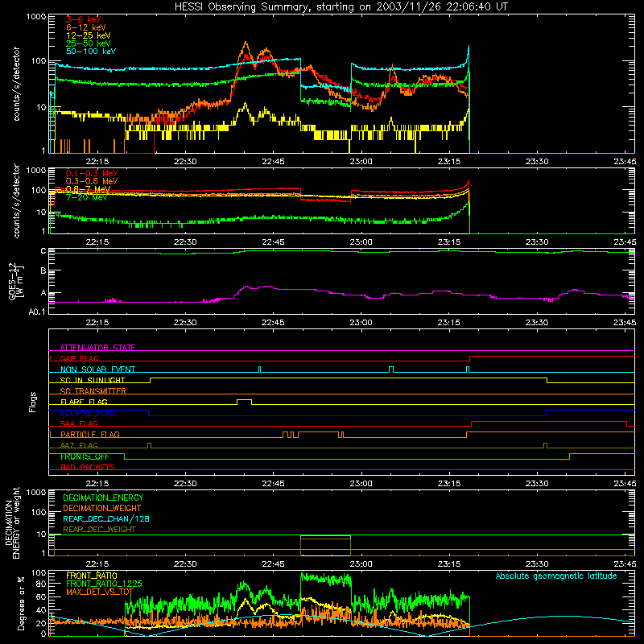This screenshot has width=644, height=644.
Task: Select the SAA_FLAG label
Action: point(79,423)
